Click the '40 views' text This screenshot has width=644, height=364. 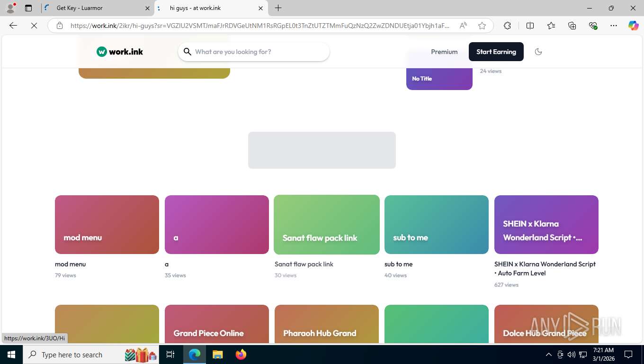(x=395, y=275)
